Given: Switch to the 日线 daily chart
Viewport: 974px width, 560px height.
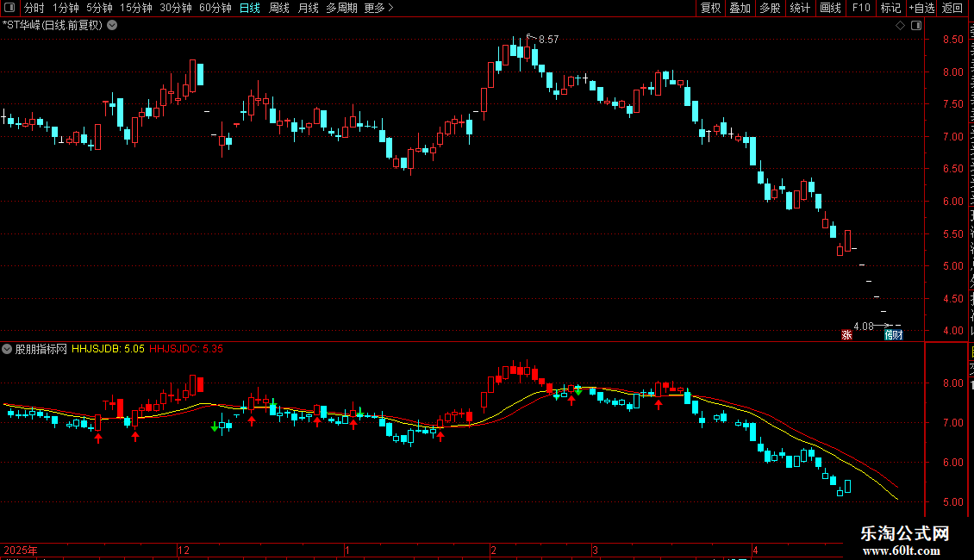Looking at the screenshot, I should point(250,8).
